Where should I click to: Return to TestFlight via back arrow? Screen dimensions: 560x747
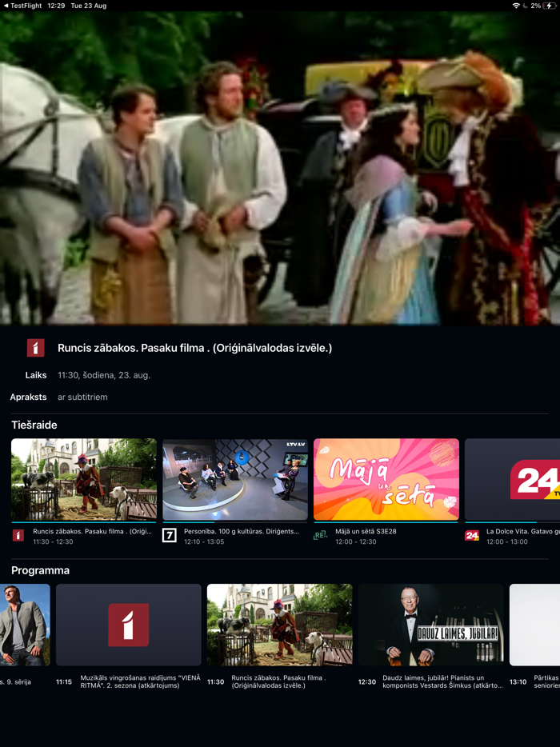tap(22, 6)
